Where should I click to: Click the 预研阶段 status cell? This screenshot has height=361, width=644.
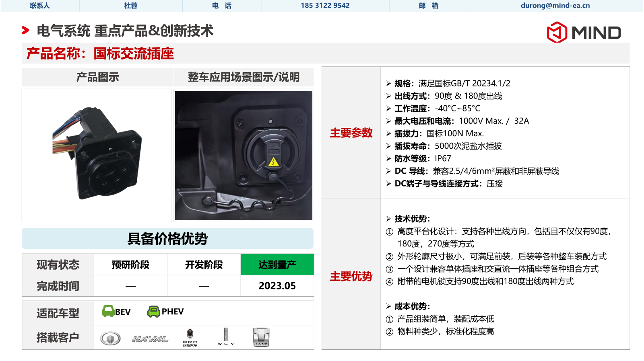pos(130,265)
